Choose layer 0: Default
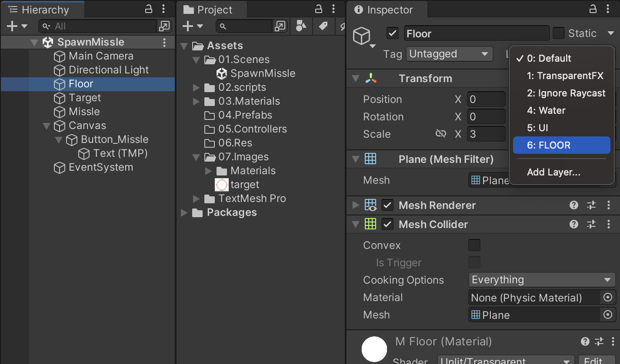The height and width of the screenshot is (364, 620). coord(562,59)
